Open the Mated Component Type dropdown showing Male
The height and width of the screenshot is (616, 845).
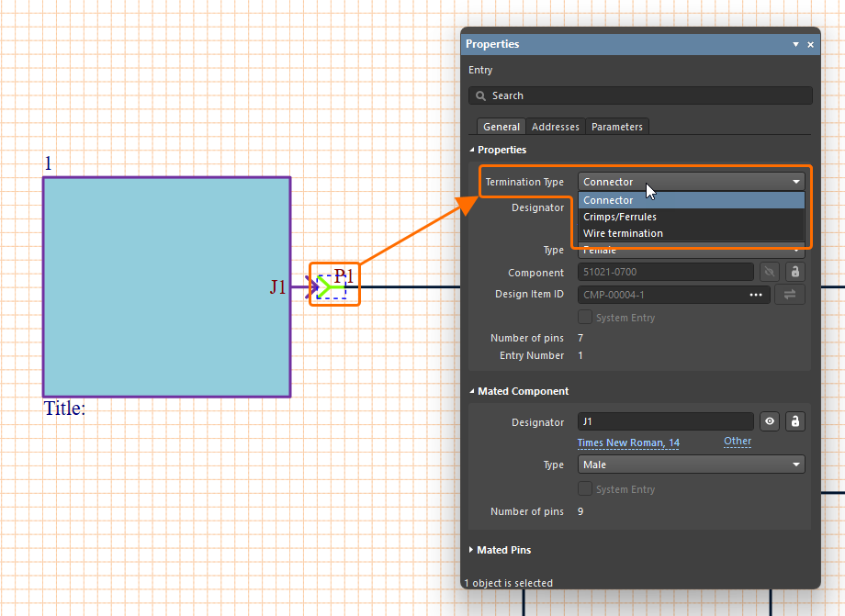[691, 465]
